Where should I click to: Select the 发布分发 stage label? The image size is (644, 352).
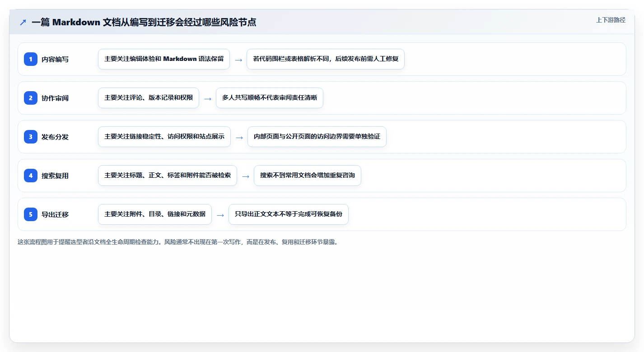pos(55,137)
